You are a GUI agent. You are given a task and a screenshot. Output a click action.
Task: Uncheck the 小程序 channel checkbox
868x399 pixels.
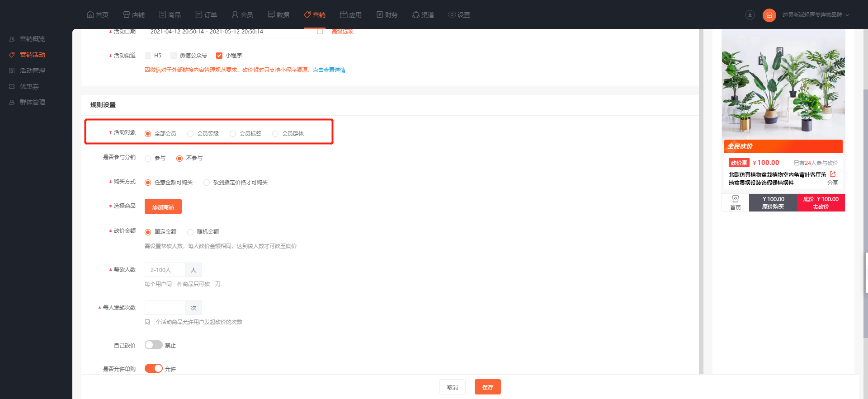click(x=219, y=56)
